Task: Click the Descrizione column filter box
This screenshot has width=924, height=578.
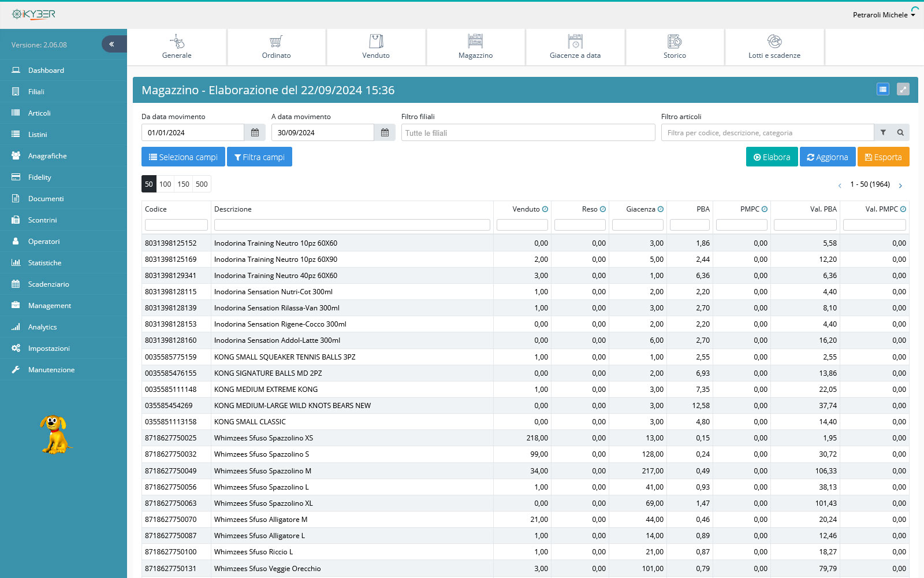Action: [352, 225]
